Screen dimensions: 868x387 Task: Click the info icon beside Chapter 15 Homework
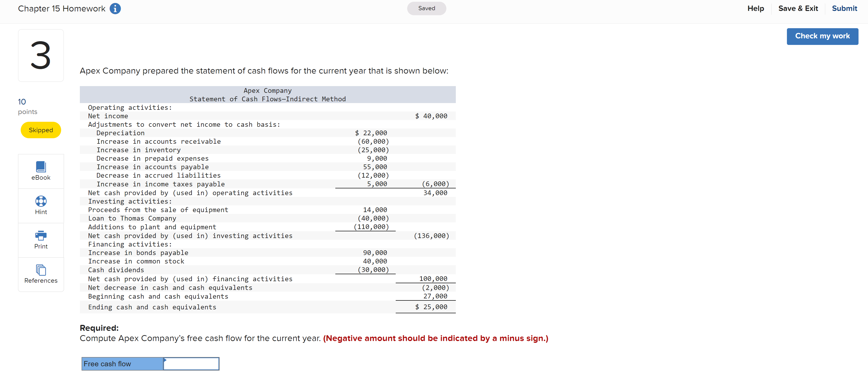115,8
